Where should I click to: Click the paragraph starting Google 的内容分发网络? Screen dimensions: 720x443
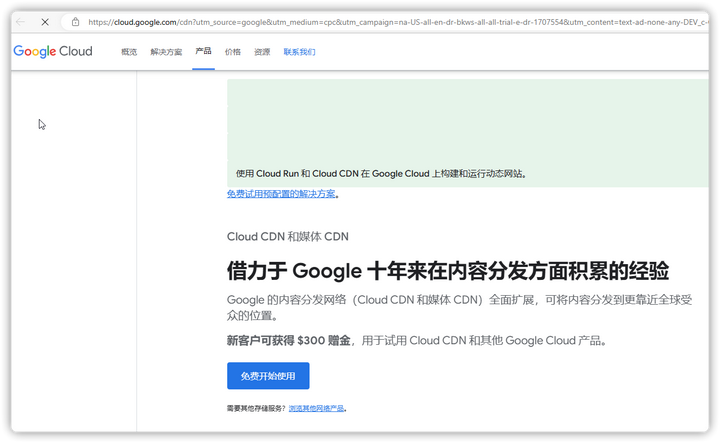pos(460,308)
